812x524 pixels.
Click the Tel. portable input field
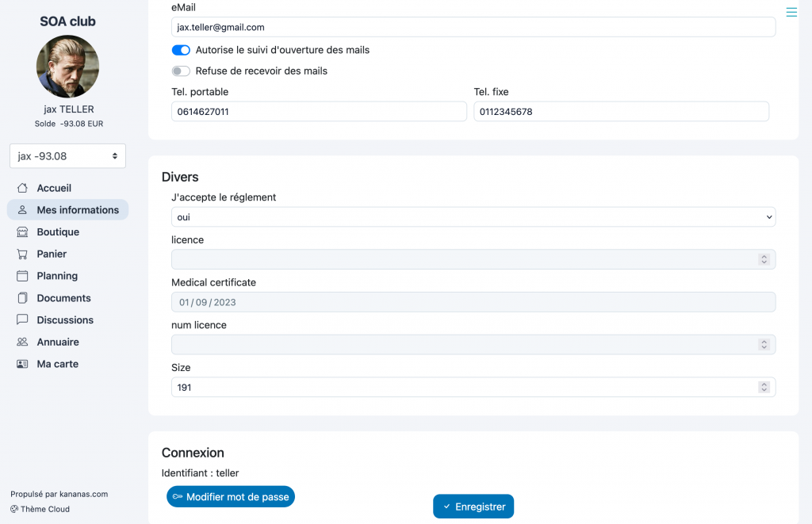click(x=319, y=111)
